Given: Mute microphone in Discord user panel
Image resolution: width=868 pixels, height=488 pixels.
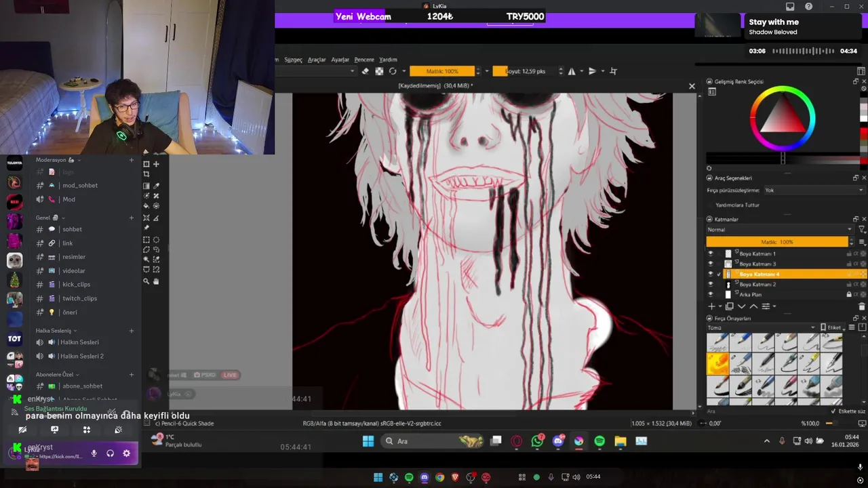Looking at the screenshot, I should pos(94,453).
